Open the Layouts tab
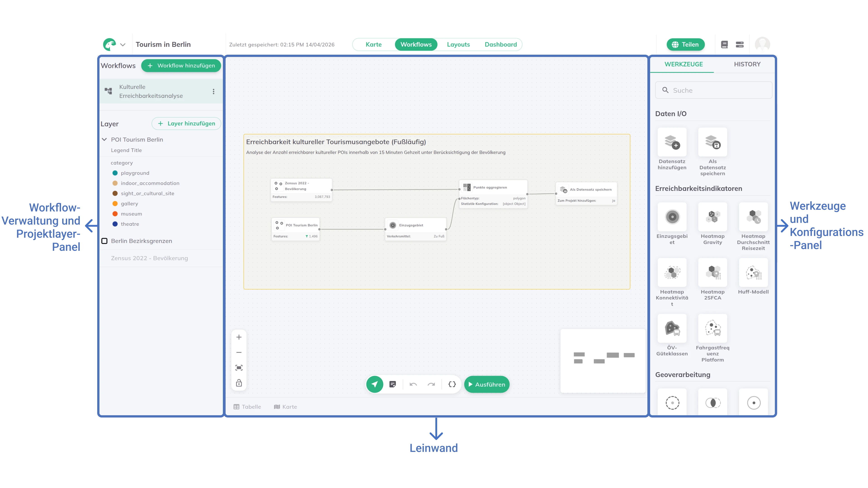The height and width of the screenshot is (488, 868). coord(458,45)
